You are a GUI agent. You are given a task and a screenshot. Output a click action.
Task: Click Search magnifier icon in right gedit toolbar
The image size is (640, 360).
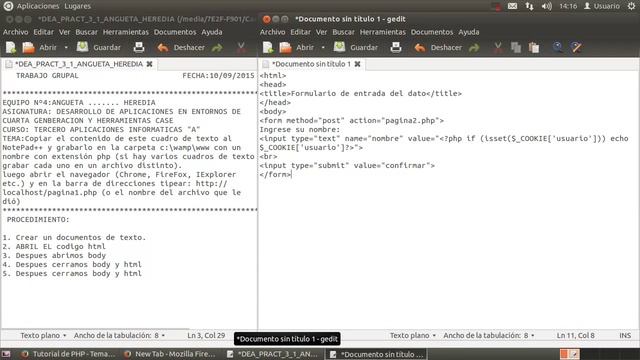558,47
